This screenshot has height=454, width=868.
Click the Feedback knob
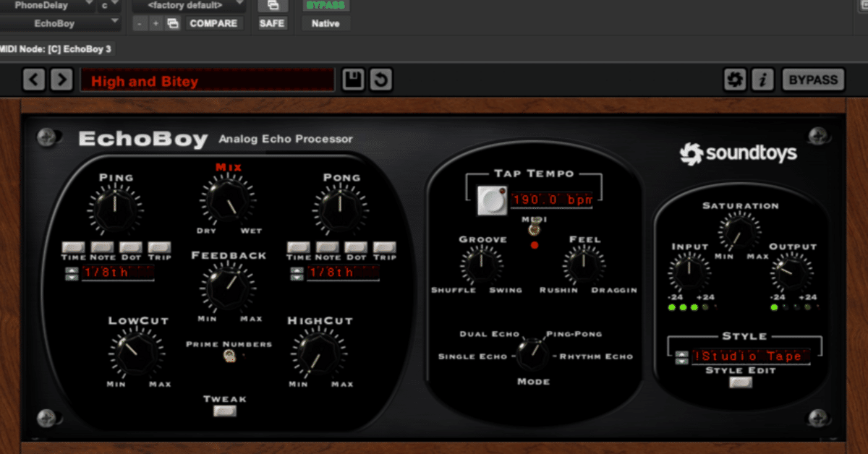click(228, 287)
